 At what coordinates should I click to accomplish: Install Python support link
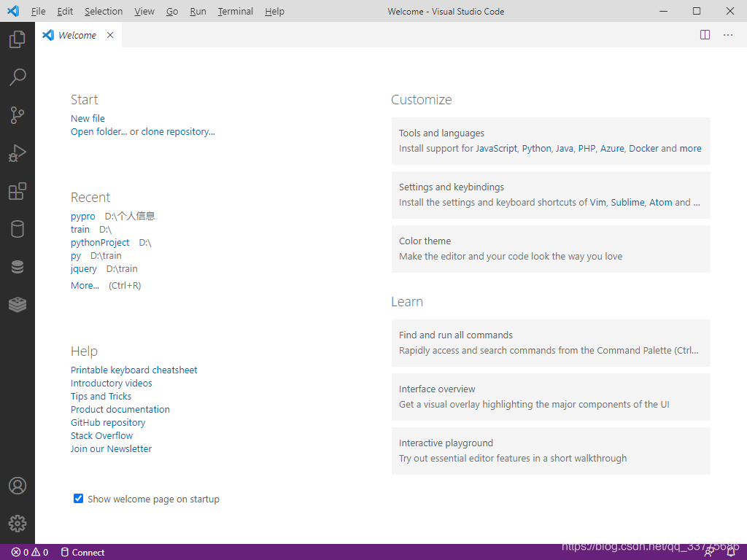coord(536,149)
